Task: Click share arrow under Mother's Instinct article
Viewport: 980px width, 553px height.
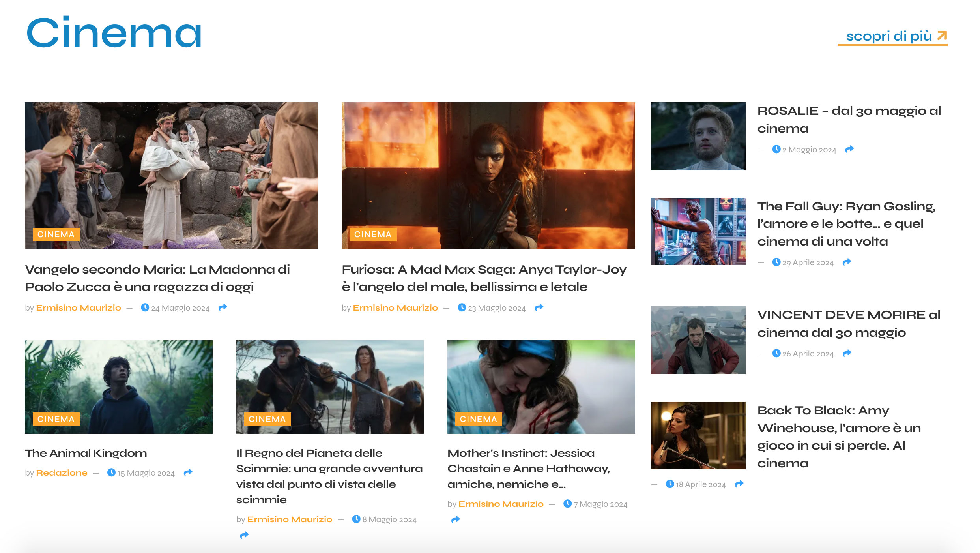Action: pos(455,520)
